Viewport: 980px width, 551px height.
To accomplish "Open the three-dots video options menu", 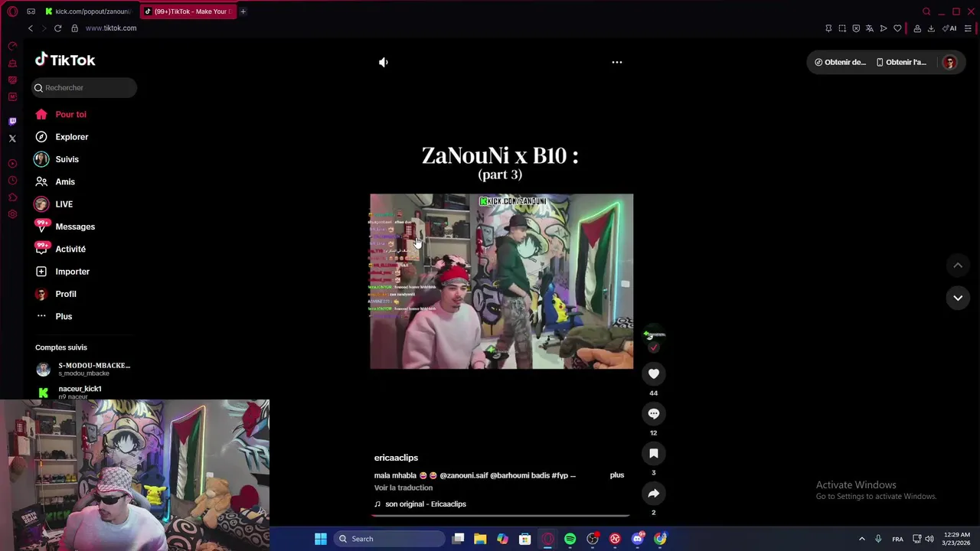I will click(x=617, y=62).
